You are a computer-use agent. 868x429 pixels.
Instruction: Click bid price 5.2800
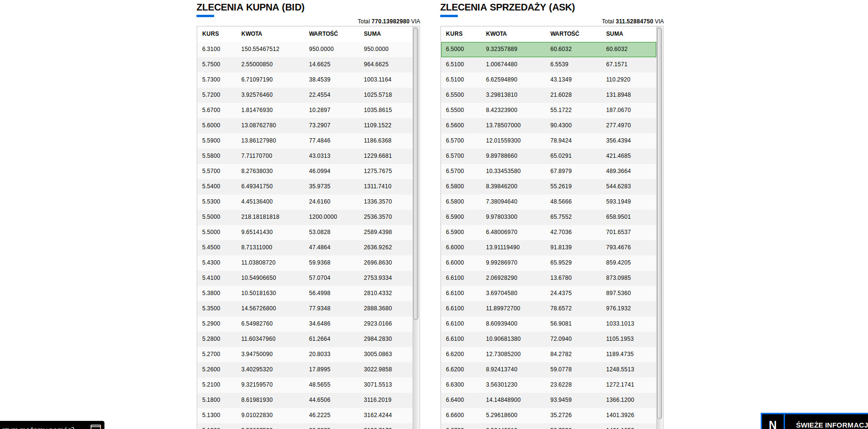[x=211, y=339]
